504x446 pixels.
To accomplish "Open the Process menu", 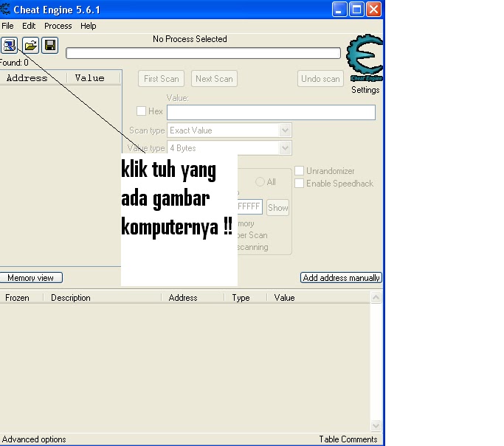I will click(58, 26).
